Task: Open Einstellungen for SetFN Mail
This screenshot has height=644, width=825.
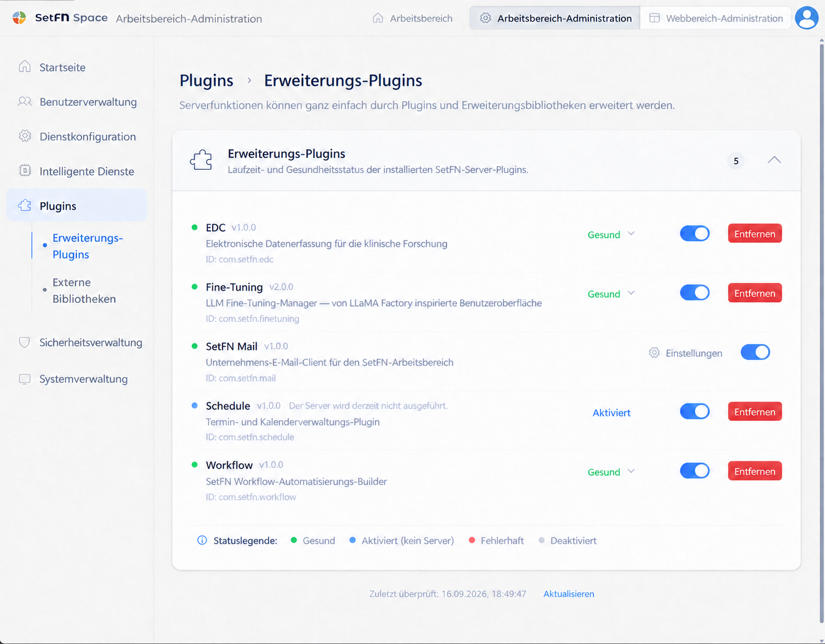Action: point(686,353)
